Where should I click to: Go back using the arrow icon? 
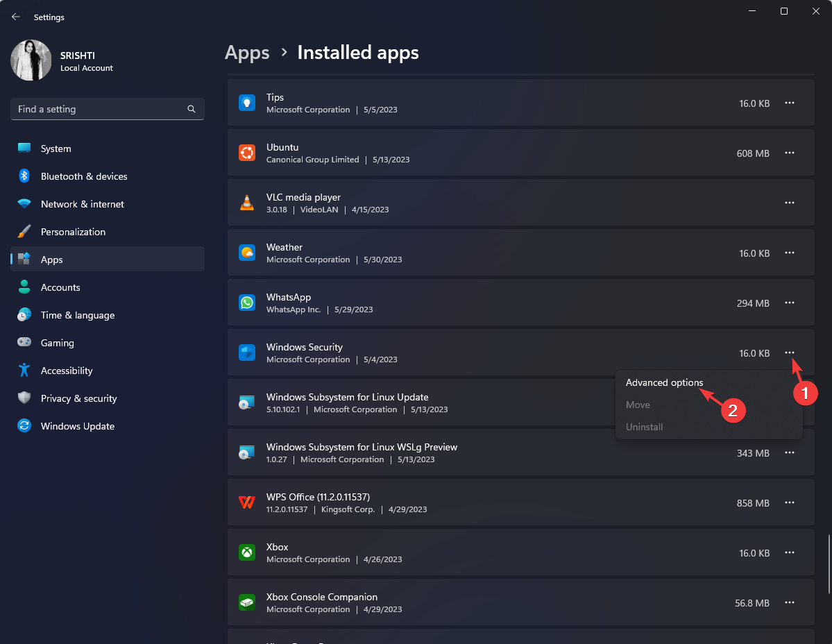tap(16, 17)
